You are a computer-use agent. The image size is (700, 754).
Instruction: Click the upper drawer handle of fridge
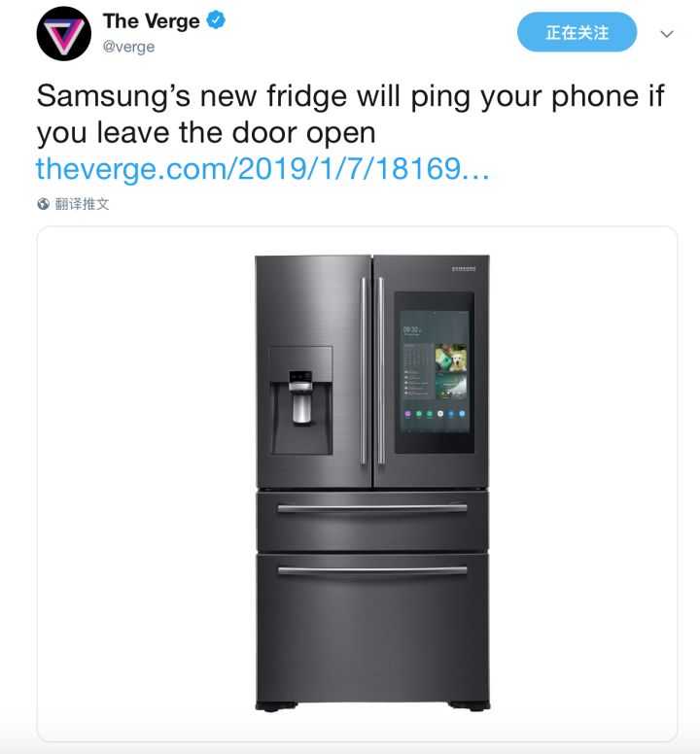tap(372, 508)
